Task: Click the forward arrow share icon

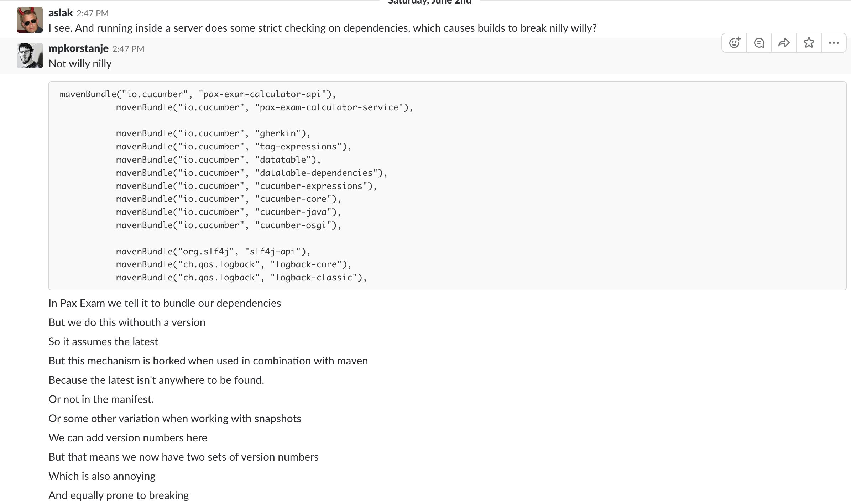Action: click(784, 42)
